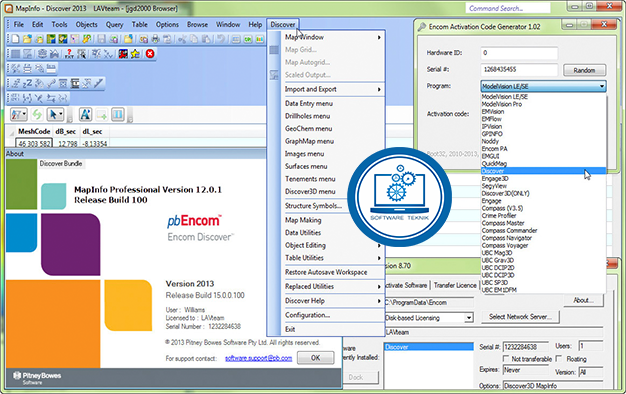Switch to the Transfer Licence tab
This screenshot has height=394, width=626.
point(455,285)
